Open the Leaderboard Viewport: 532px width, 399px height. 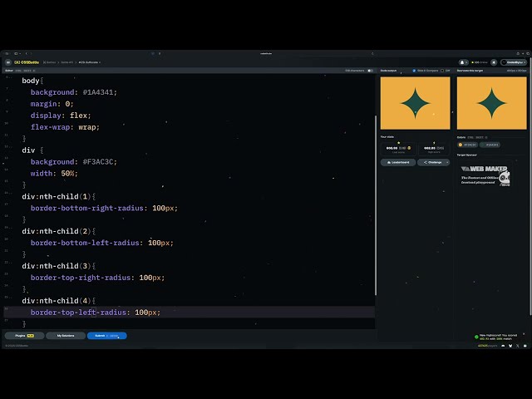point(397,162)
